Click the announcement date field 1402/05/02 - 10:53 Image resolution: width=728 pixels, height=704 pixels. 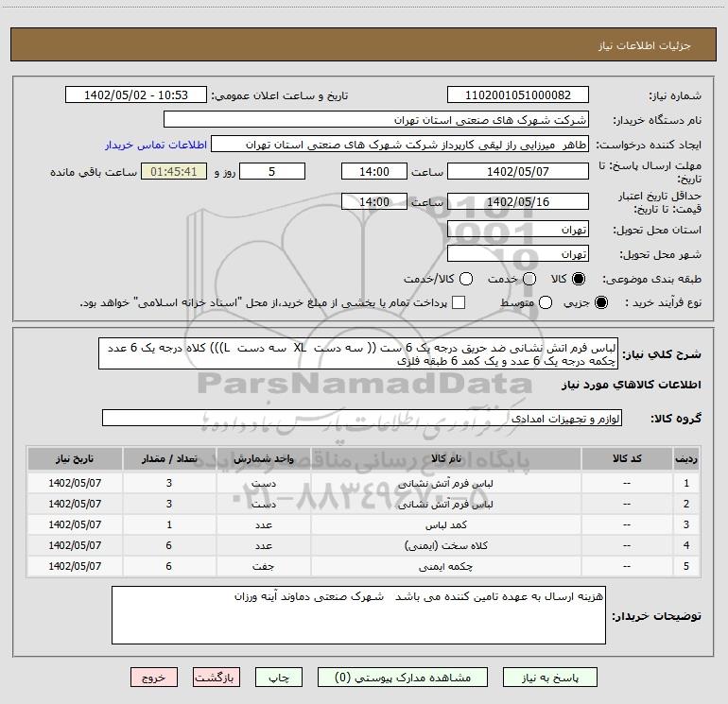pos(135,95)
